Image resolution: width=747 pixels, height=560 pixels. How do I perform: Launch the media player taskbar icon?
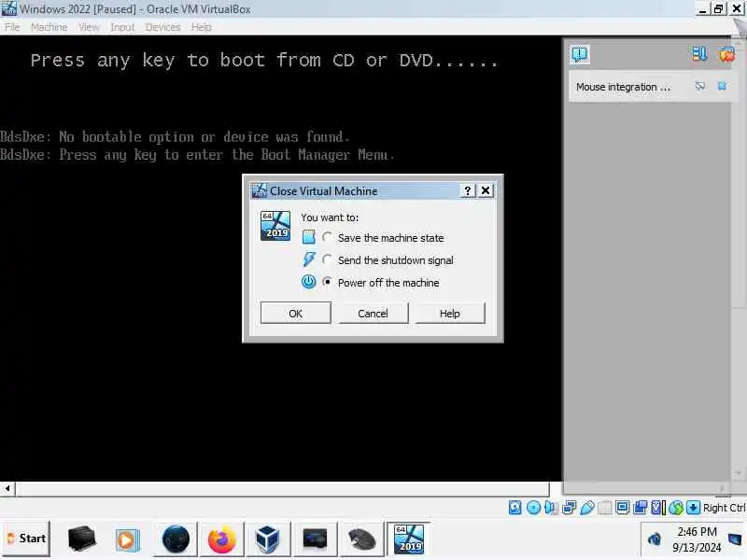coord(127,540)
